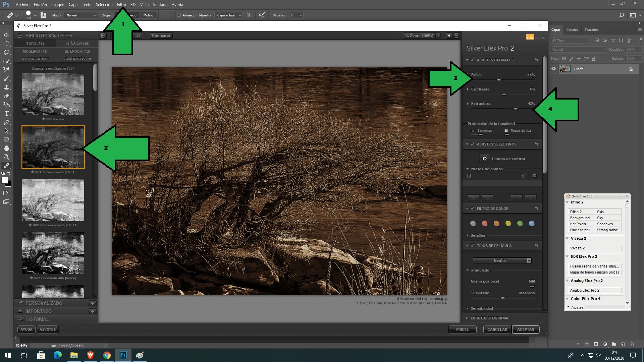Open the Muestra Capa actual dropdown
Viewport: 644px width, 362px height.
click(229, 15)
